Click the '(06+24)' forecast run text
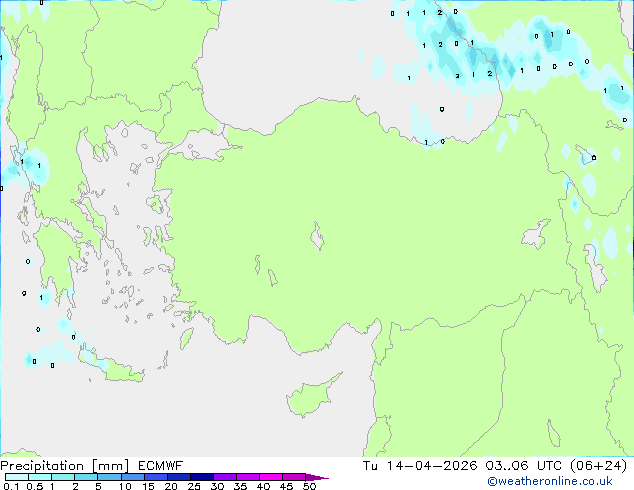The height and width of the screenshot is (490, 634). pos(598,466)
